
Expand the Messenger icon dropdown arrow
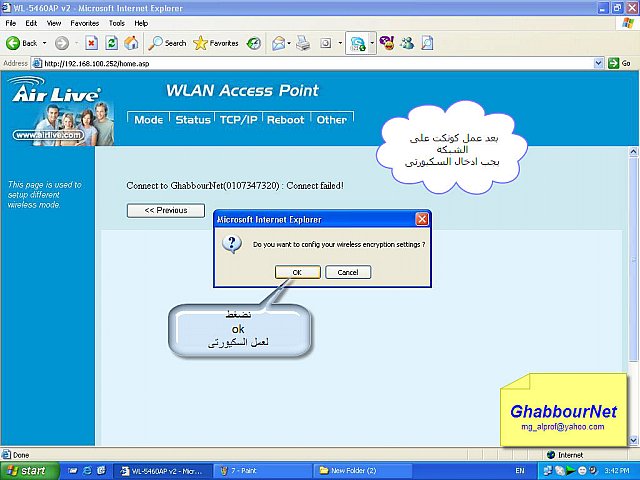pos(372,43)
